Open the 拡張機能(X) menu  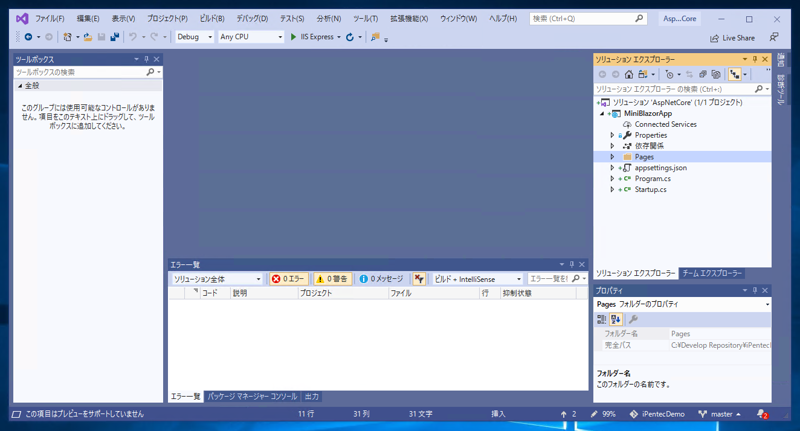(409, 18)
